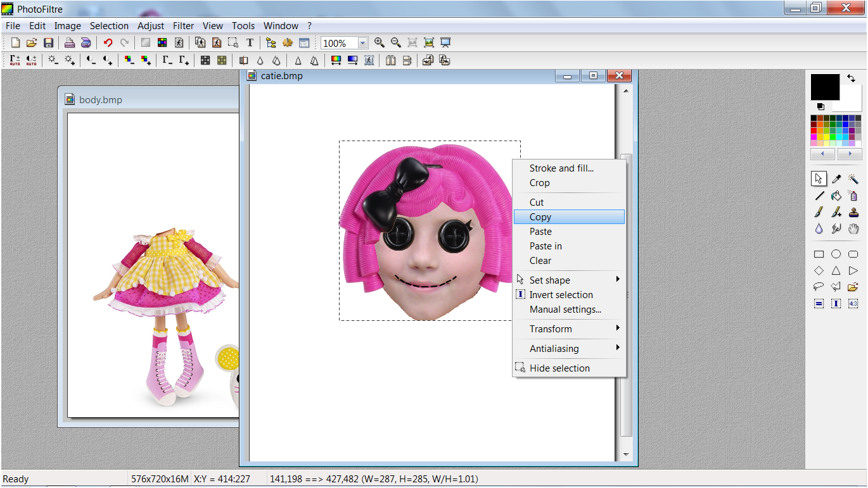Choose the Rounded rectangle selection shape
The height and width of the screenshot is (488, 868).
pos(853,254)
